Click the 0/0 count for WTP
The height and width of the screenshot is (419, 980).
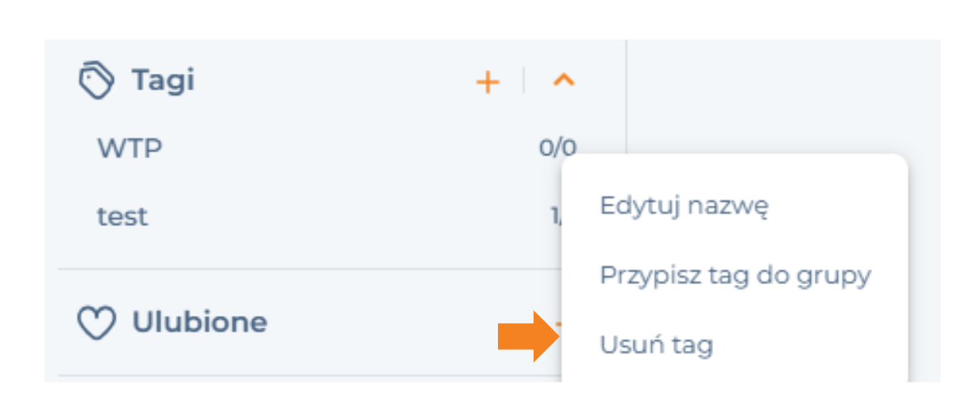558,148
